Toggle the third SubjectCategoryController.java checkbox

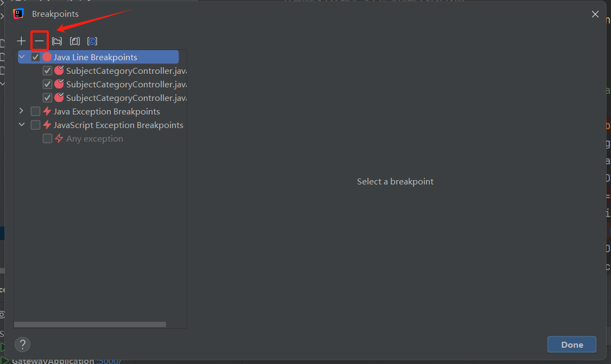pyautogui.click(x=47, y=98)
